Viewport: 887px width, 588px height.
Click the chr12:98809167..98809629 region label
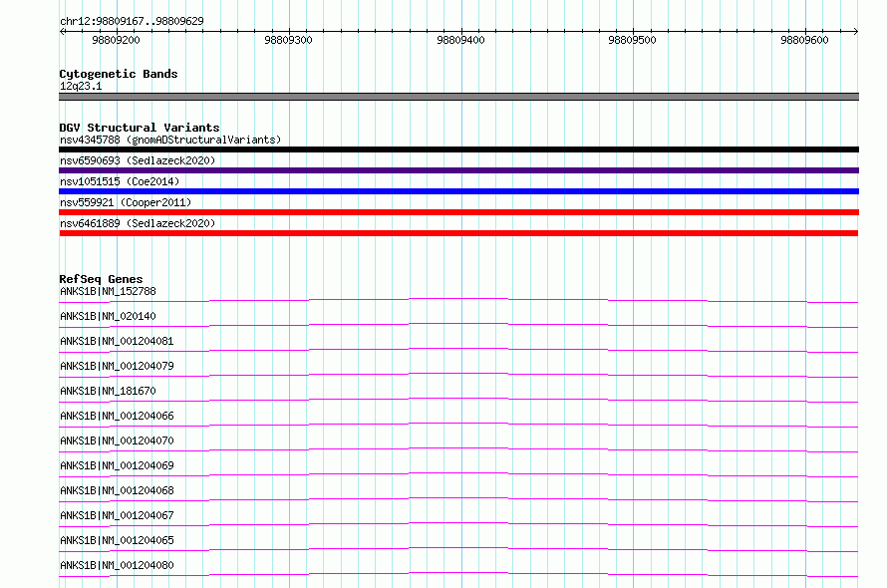pyautogui.click(x=132, y=21)
